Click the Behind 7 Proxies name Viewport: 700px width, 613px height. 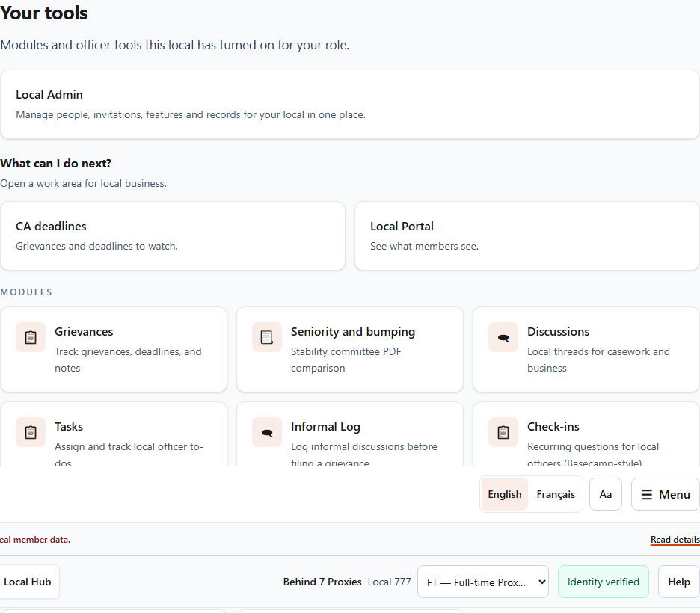pyautogui.click(x=322, y=582)
